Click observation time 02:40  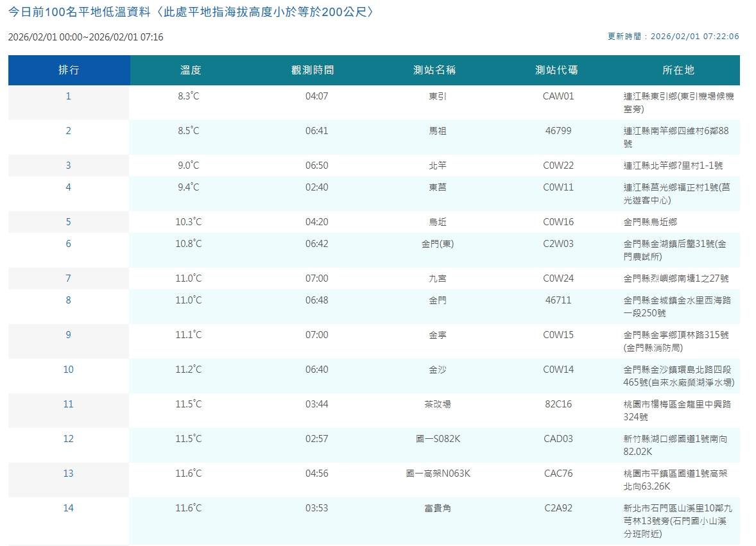click(x=317, y=187)
